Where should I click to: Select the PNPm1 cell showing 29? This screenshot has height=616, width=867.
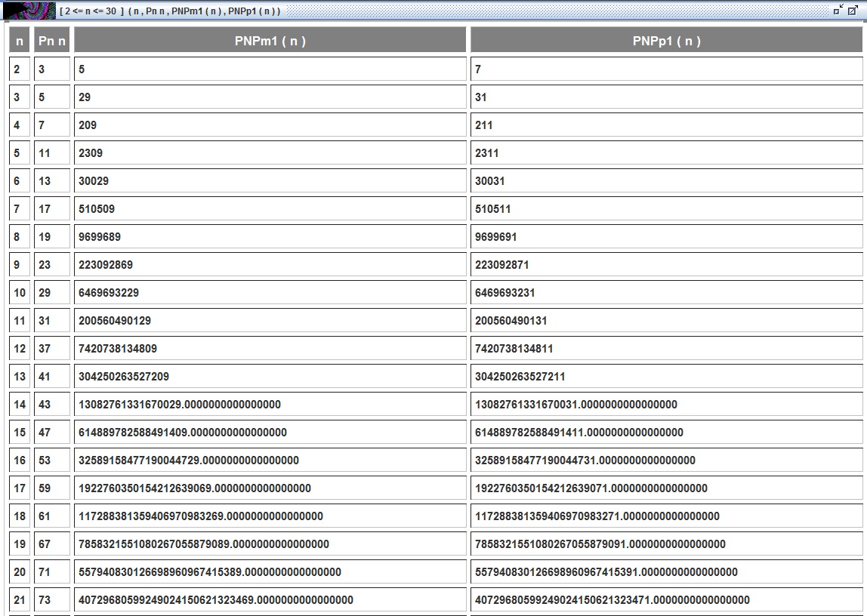[270, 97]
